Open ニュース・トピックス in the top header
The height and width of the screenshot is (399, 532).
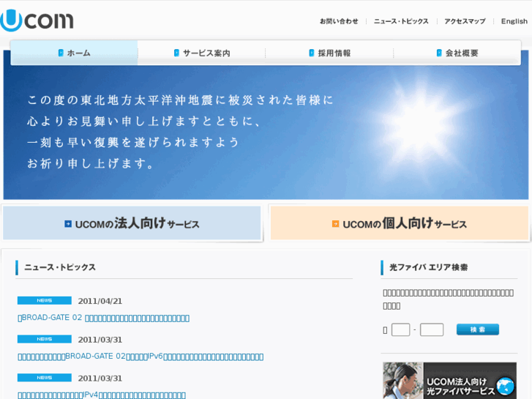click(x=401, y=21)
